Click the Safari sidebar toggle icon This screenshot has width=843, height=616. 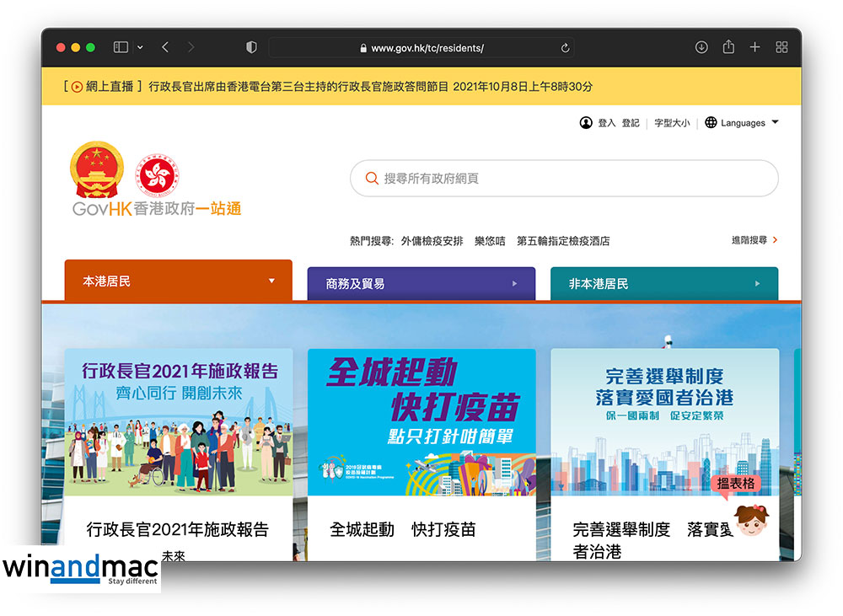121,47
